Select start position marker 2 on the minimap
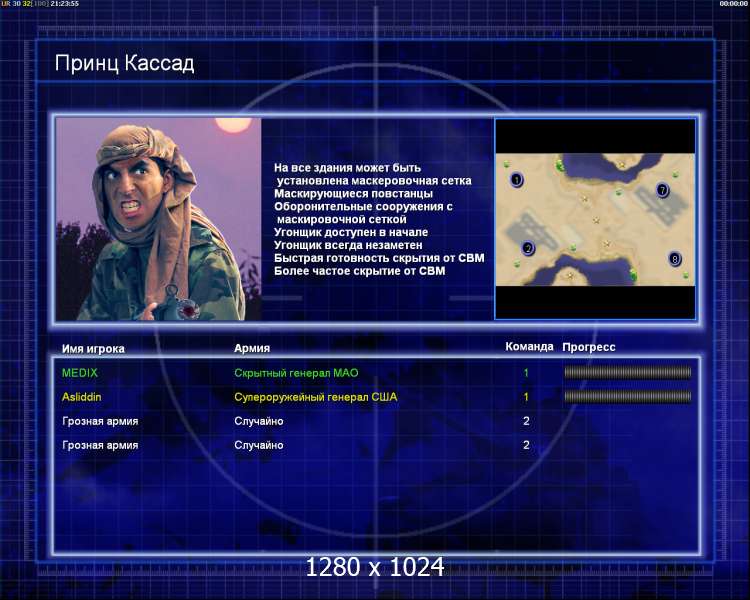Image resolution: width=750 pixels, height=600 pixels. pos(528,249)
